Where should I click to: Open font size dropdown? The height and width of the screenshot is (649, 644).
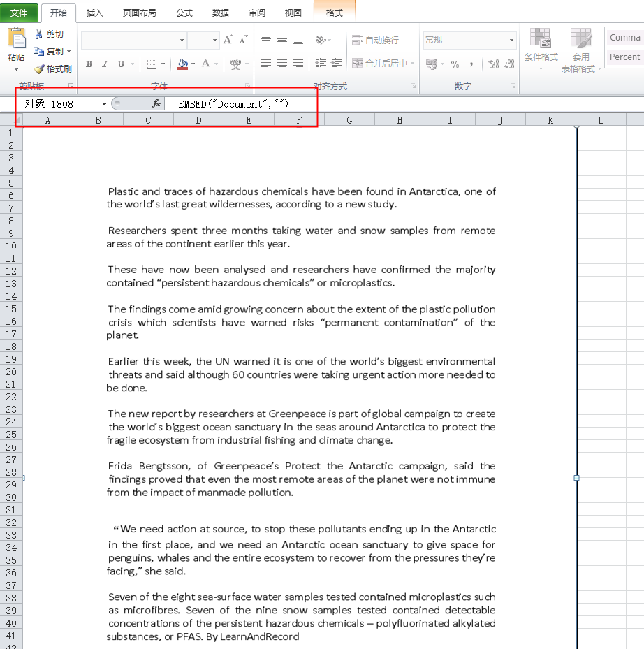coord(214,40)
